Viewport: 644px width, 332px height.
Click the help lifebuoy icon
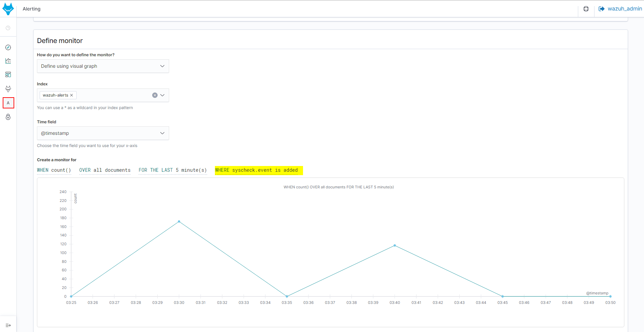coord(586,9)
